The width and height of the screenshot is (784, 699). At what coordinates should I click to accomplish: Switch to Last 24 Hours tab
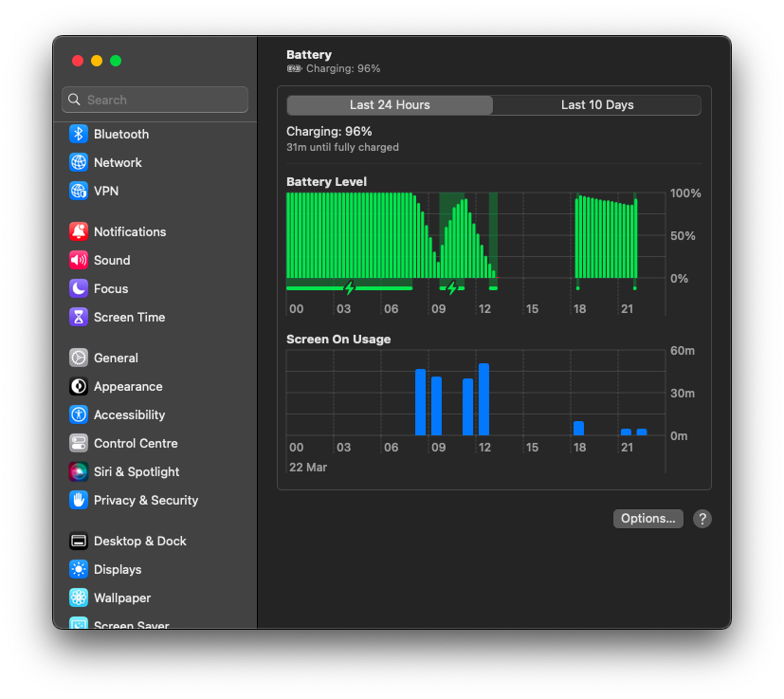[390, 105]
